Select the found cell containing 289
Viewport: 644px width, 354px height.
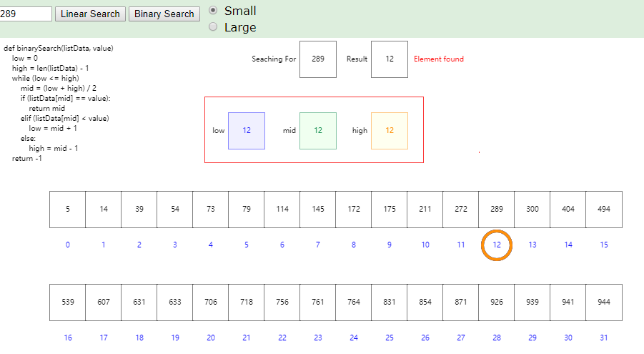497,210
